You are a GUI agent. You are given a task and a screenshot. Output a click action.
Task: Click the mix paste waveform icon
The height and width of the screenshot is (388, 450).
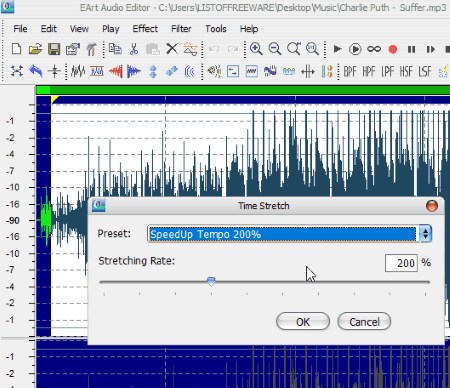pyautogui.click(x=190, y=49)
